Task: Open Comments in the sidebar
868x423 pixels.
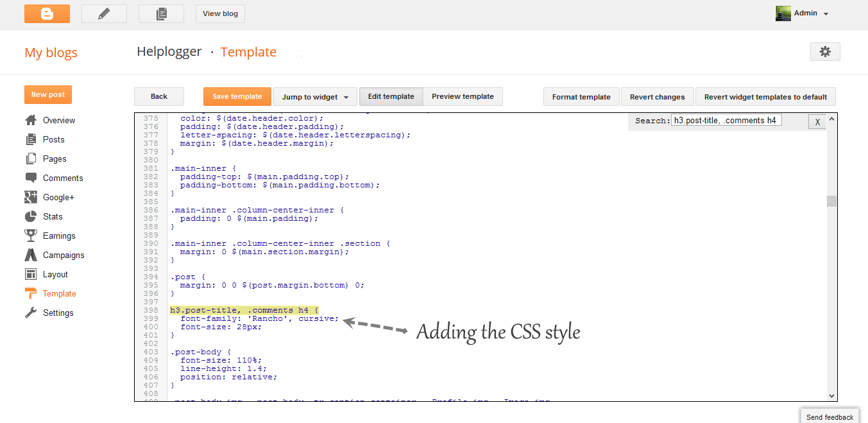Action: [63, 178]
